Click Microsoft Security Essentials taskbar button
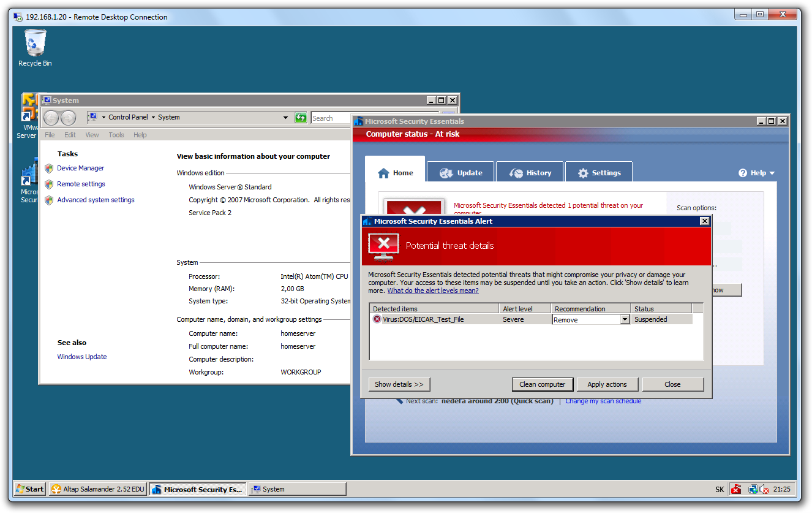Image resolution: width=812 pixels, height=513 pixels. (x=198, y=489)
